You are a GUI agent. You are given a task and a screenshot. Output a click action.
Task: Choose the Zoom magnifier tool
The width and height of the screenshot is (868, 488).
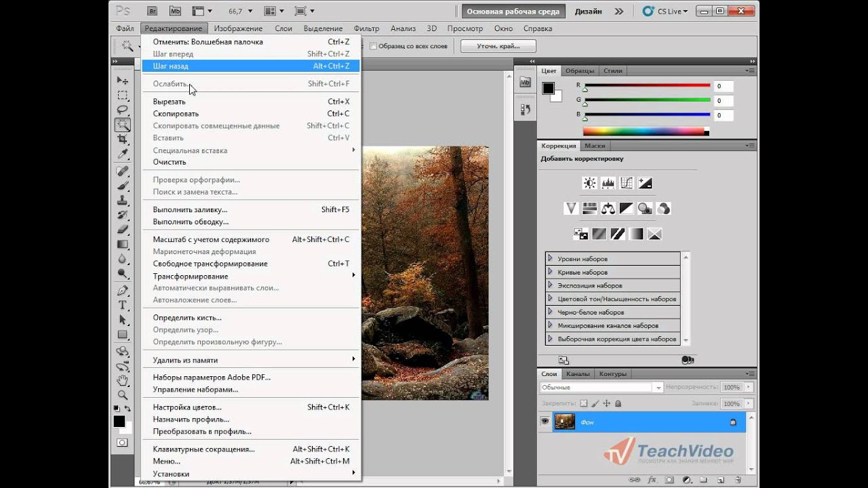coord(123,394)
